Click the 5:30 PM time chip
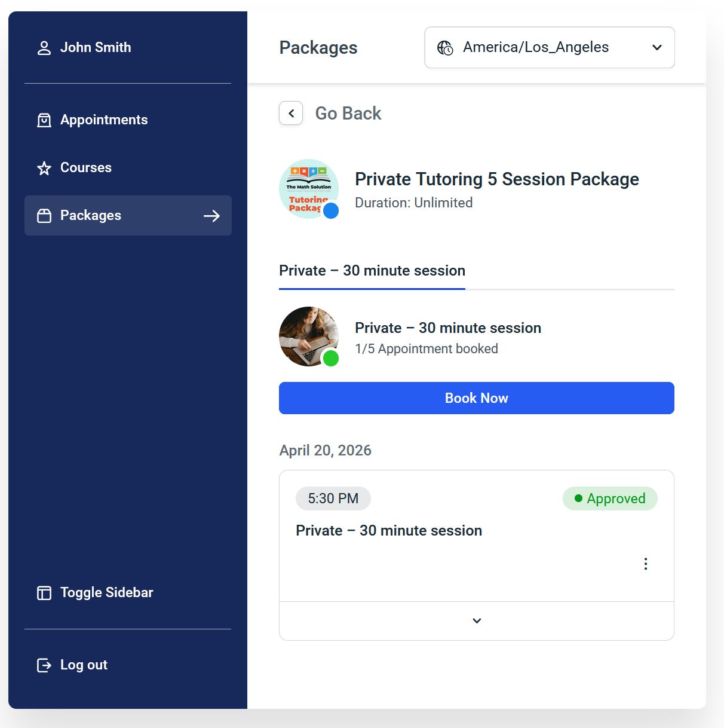The image size is (724, 728). [333, 498]
